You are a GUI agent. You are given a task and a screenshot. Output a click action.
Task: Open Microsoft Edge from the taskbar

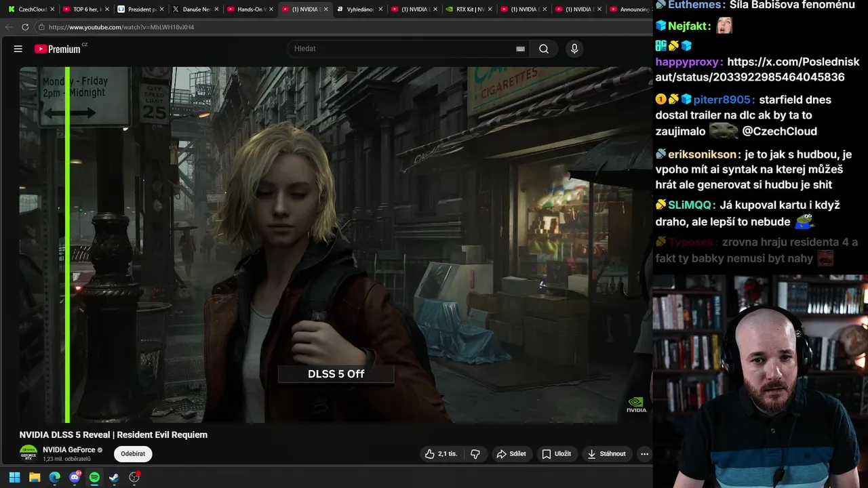55,477
